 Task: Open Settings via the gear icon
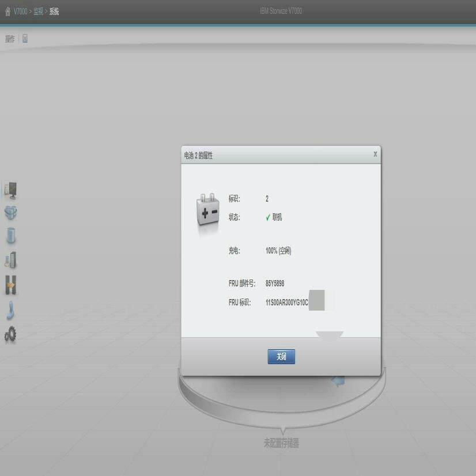[10, 334]
